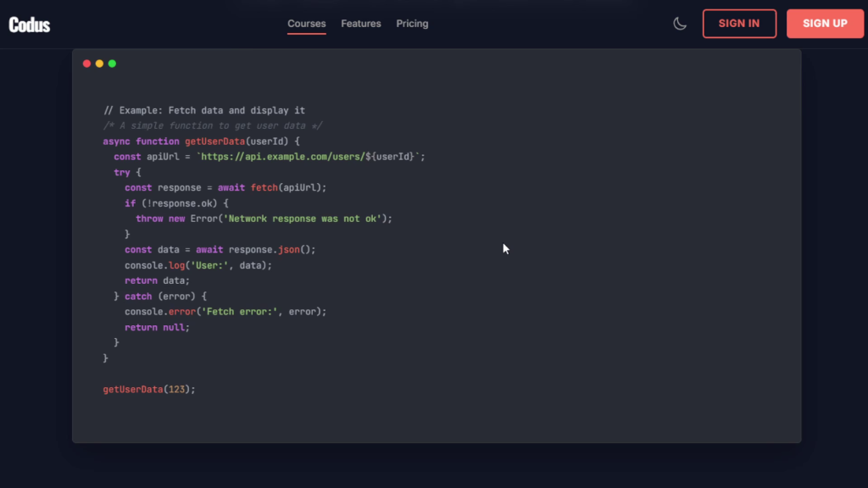Screen dimensions: 868x488
Task: Click the "await fetch(apiUrl)" line
Action: (x=225, y=188)
